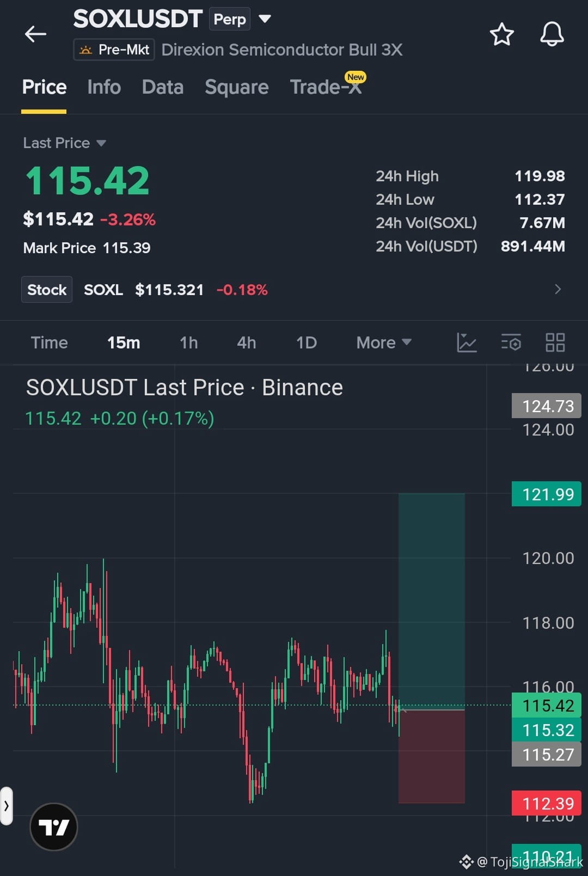Click the 124.73 gray price axis label
Image resolution: width=588 pixels, height=876 pixels.
click(547, 406)
